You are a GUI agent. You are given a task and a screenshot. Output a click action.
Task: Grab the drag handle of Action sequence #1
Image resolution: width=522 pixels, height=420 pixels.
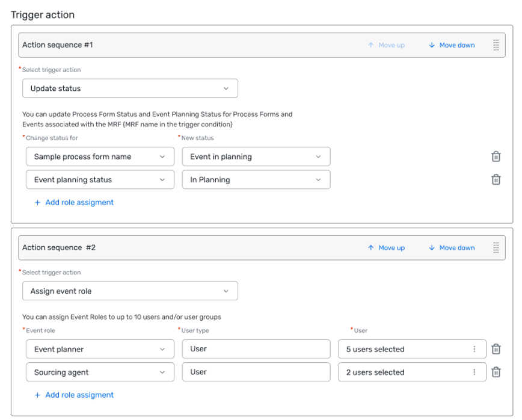pyautogui.click(x=496, y=45)
